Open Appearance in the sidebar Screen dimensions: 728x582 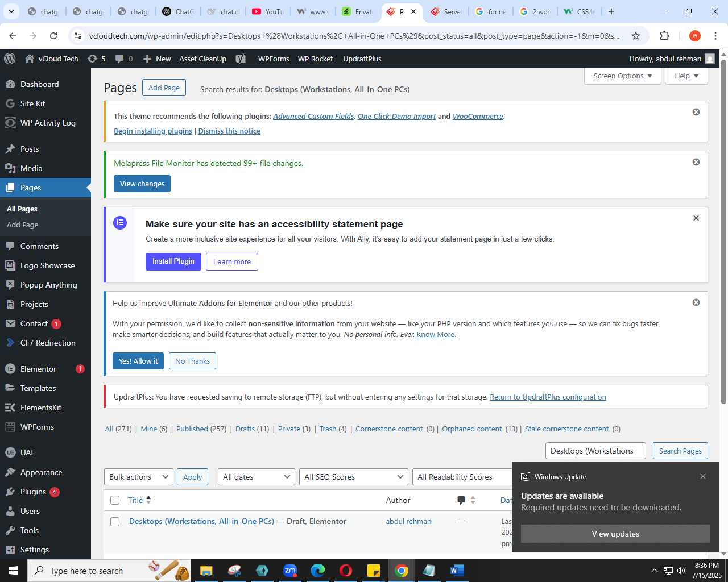coord(41,472)
